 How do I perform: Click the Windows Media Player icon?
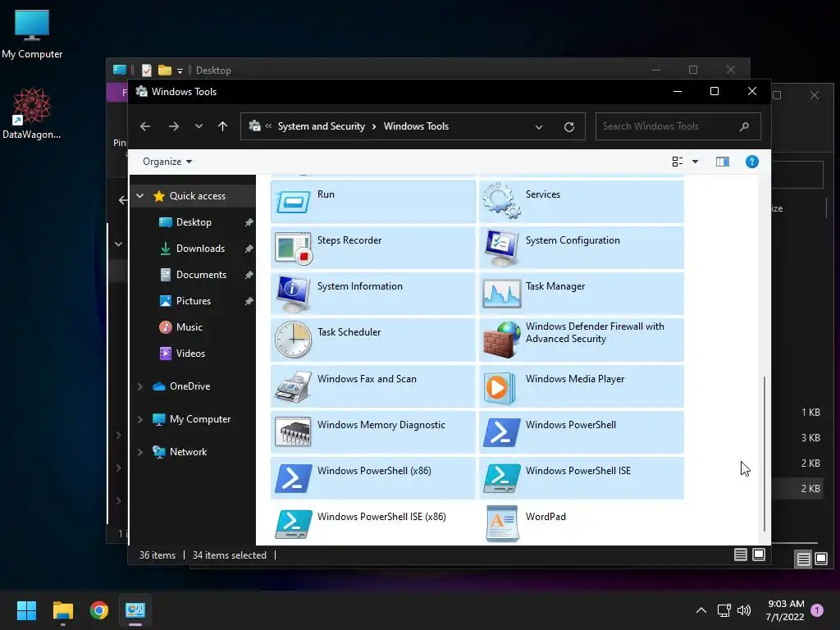point(500,387)
